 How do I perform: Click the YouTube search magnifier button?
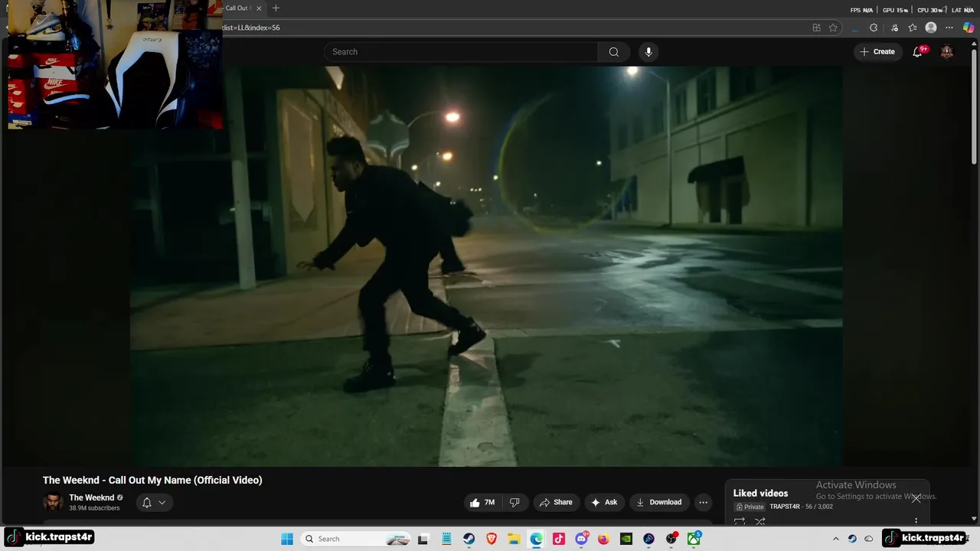tap(613, 52)
